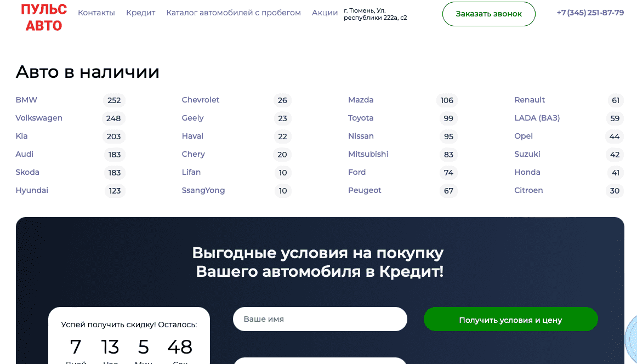View Haval cars in stock
Image resolution: width=637 pixels, height=364 pixels.
tap(192, 136)
